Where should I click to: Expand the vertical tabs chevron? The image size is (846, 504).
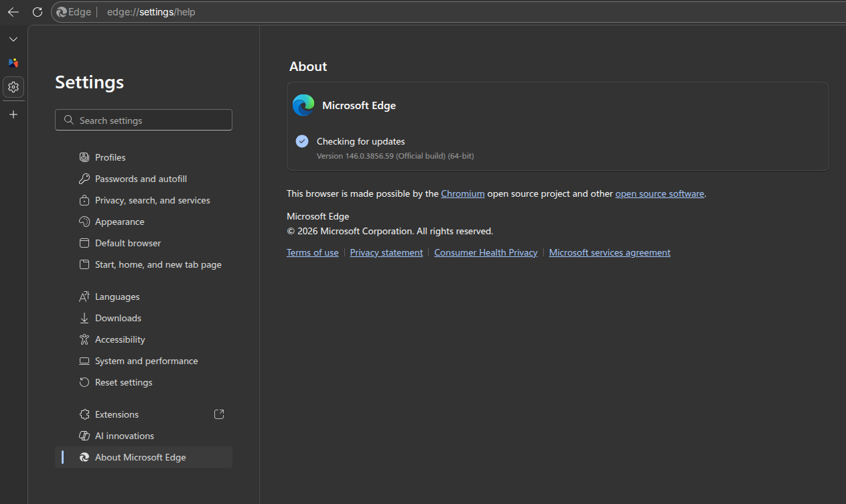coord(13,39)
